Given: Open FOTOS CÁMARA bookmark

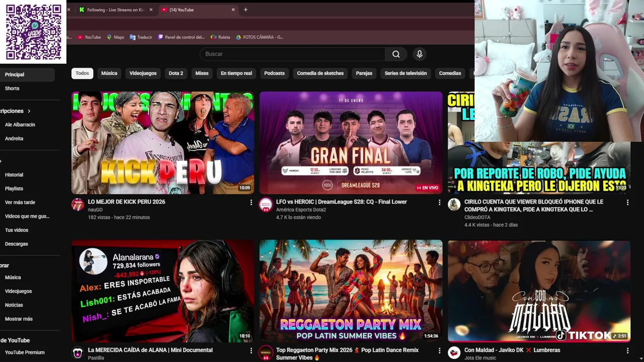Looking at the screenshot, I should (260, 37).
